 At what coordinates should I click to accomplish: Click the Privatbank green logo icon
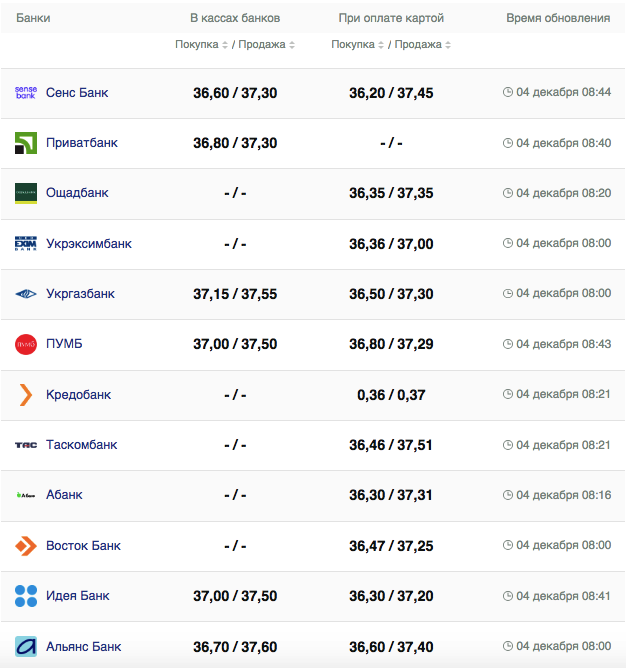26,143
